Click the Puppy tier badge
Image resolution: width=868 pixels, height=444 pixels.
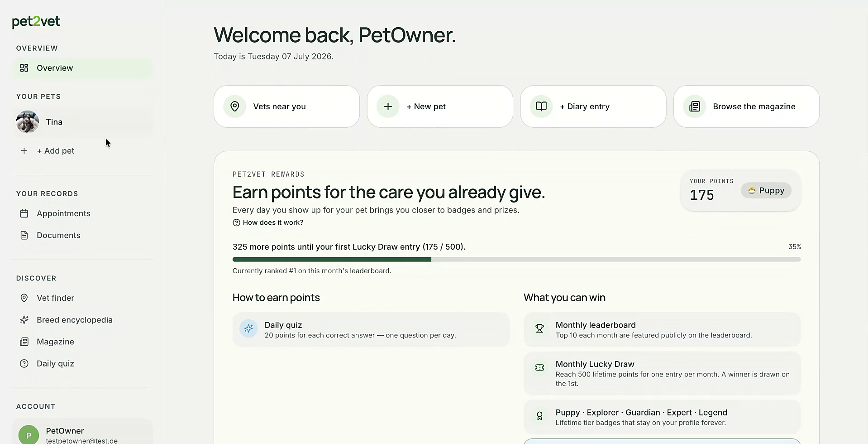coord(766,191)
